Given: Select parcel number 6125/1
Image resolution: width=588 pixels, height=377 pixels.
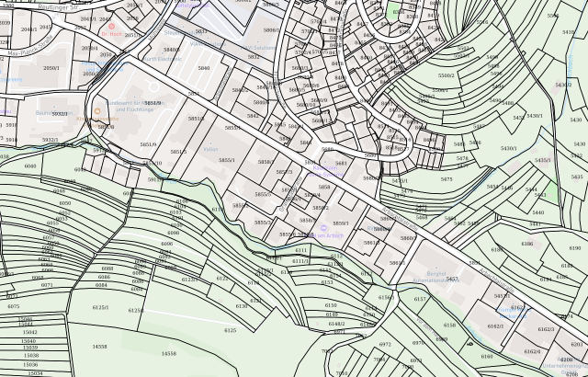Looking at the screenshot, I should click(100, 308).
